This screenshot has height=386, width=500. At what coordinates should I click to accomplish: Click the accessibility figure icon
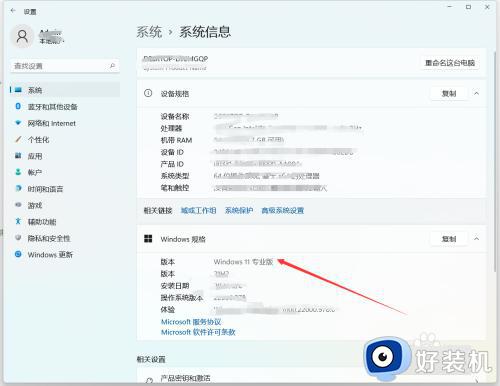click(x=18, y=221)
